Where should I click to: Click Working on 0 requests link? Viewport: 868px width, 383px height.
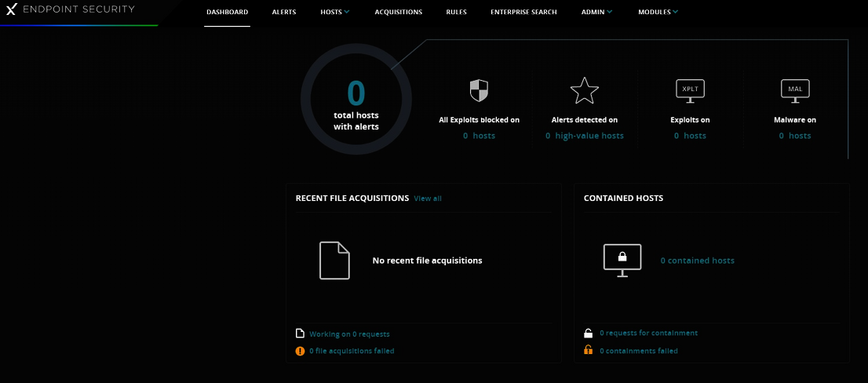pyautogui.click(x=349, y=334)
